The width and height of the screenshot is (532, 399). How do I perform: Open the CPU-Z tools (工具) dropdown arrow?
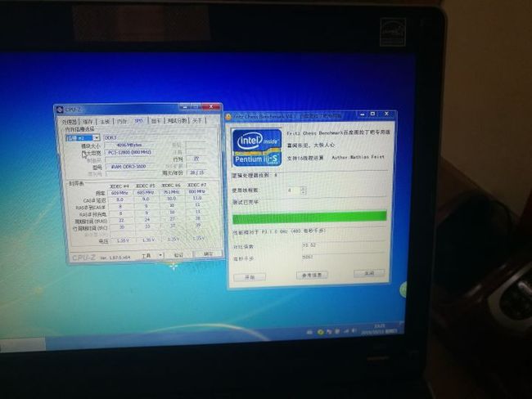tap(160, 255)
